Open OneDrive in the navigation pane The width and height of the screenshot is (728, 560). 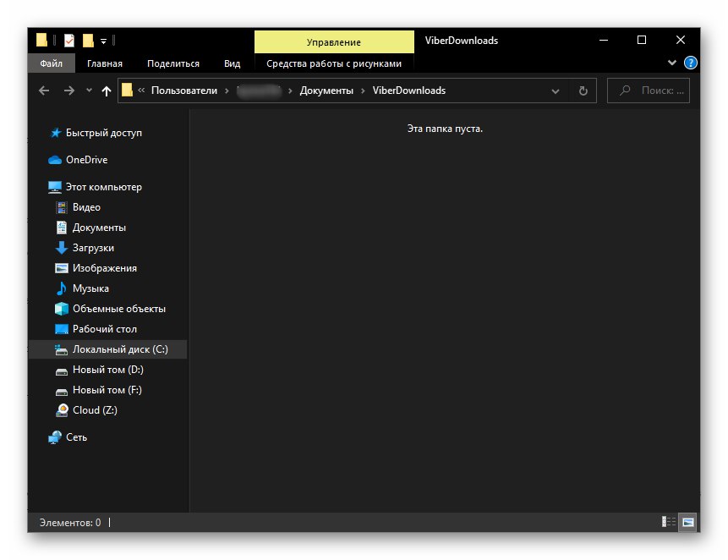[x=86, y=160]
